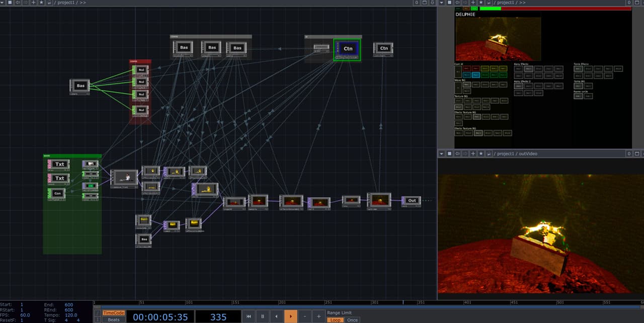This screenshot has height=323, width=644.
Task: Step forward one frame with plus button
Action: coord(318,316)
